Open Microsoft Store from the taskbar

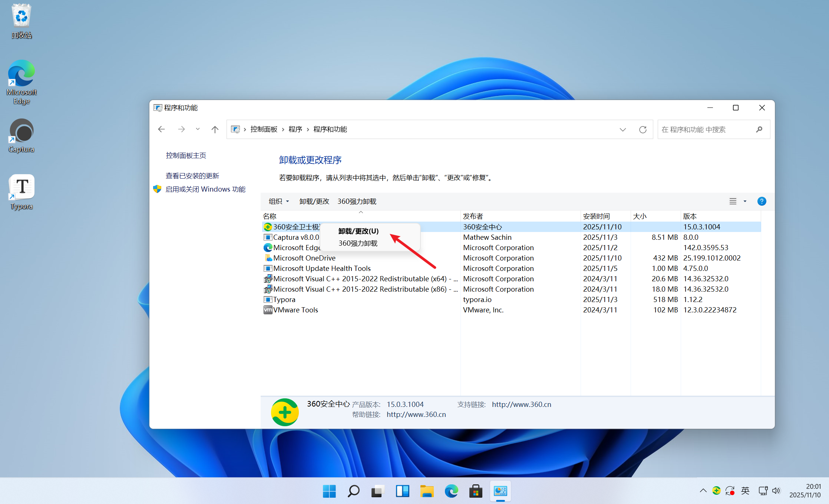pos(476,491)
